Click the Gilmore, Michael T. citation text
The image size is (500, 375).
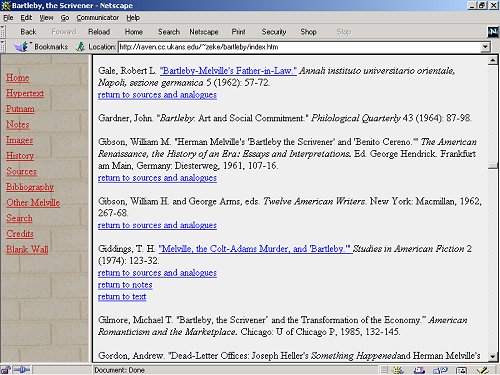point(283,326)
